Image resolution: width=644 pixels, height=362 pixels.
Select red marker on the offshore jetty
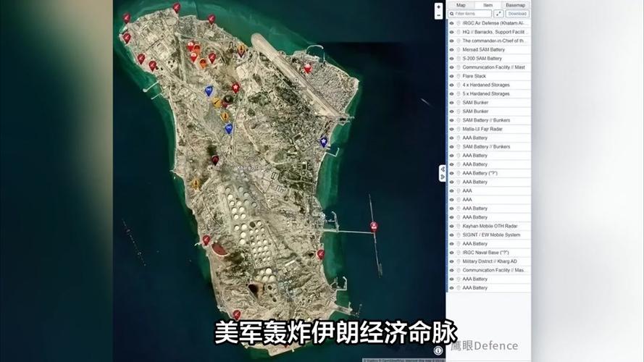point(374,226)
